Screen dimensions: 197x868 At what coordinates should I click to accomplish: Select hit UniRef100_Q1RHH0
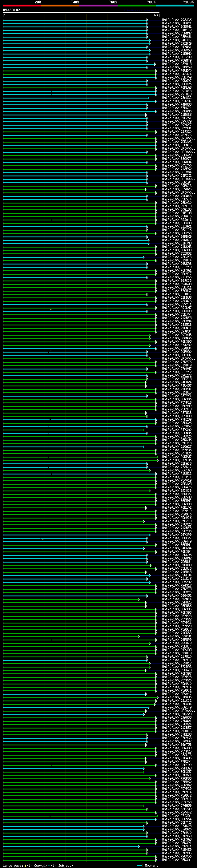(x=177, y=54)
